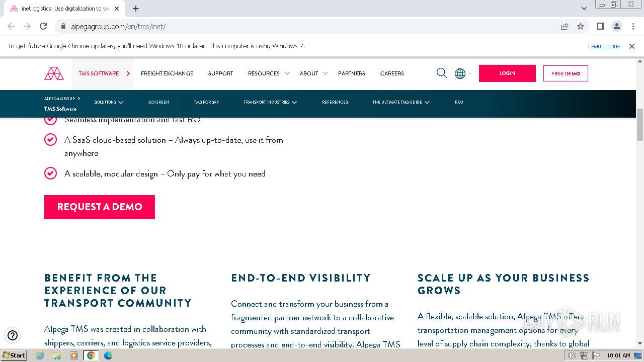Screen dimensions: 644x362
Task: Open File Explorer from the taskbar
Action: coord(57,355)
